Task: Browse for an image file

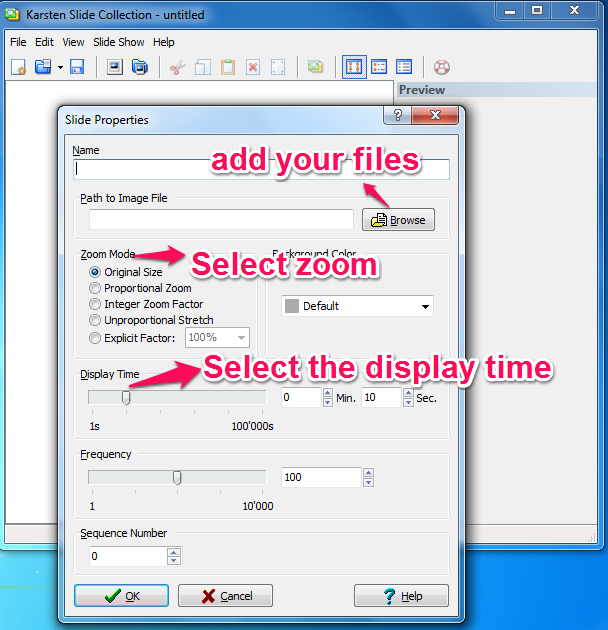Action: (x=398, y=220)
